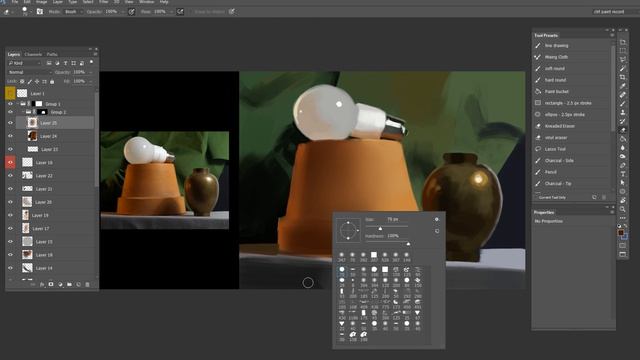This screenshot has height=360, width=640.
Task: Choose Mixing Cloth tool preset
Action: click(571, 57)
